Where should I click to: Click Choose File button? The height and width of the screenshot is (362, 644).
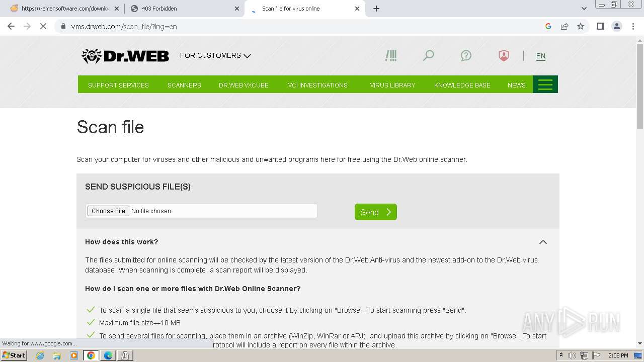[108, 211]
